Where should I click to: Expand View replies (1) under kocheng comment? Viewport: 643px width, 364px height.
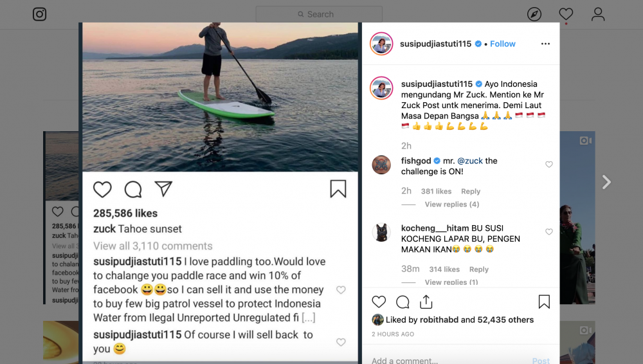[451, 282]
